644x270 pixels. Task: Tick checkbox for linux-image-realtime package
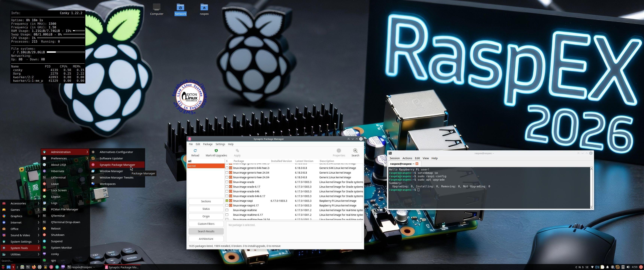(227, 210)
